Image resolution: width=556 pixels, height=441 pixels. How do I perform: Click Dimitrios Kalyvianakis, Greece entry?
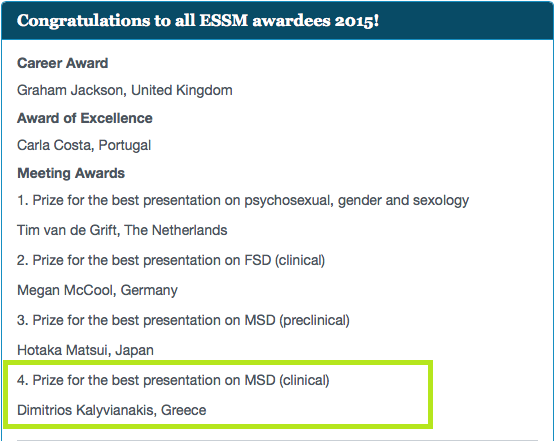tap(111, 410)
